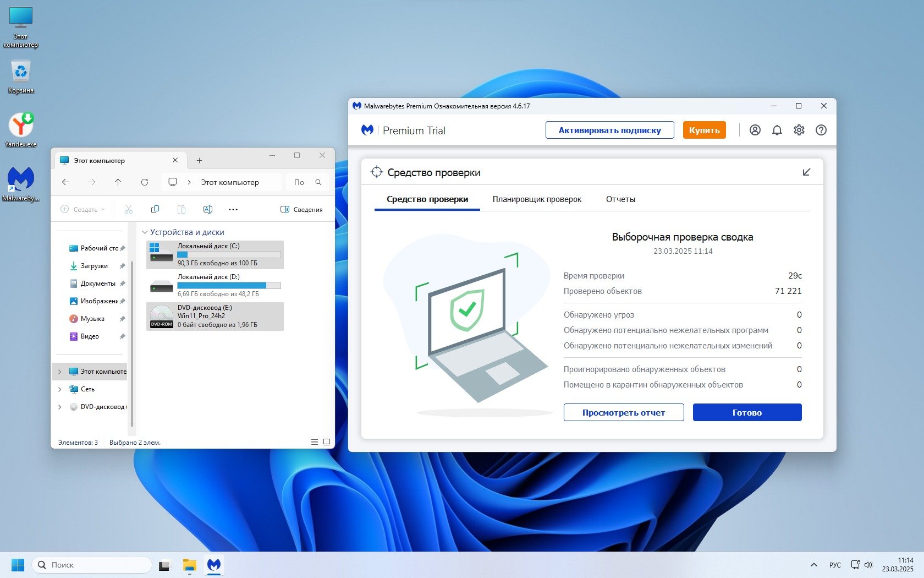Screen dimensions: 924x578
Task: Click the Malwarebytes logo beside Premium Trial
Action: (x=367, y=130)
